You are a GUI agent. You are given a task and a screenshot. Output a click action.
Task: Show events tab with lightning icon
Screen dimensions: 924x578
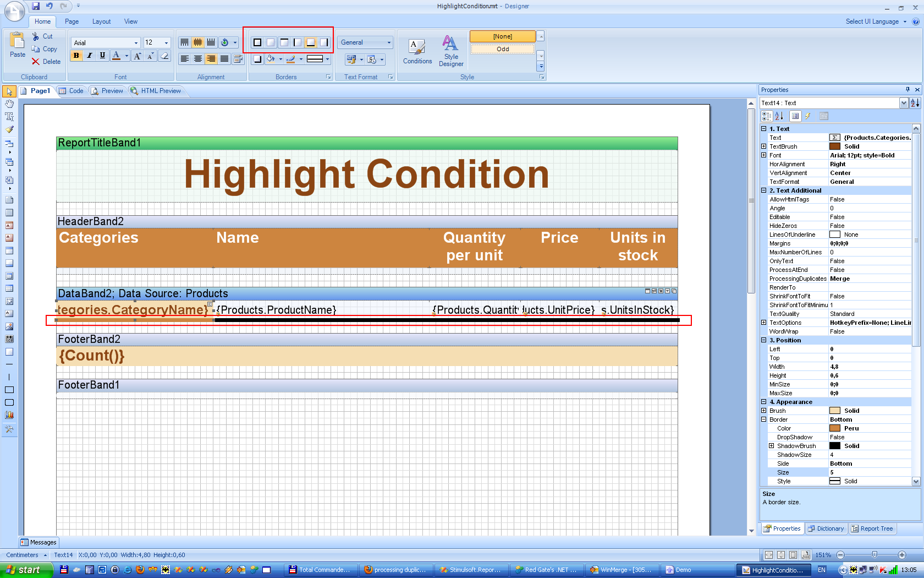tap(808, 116)
